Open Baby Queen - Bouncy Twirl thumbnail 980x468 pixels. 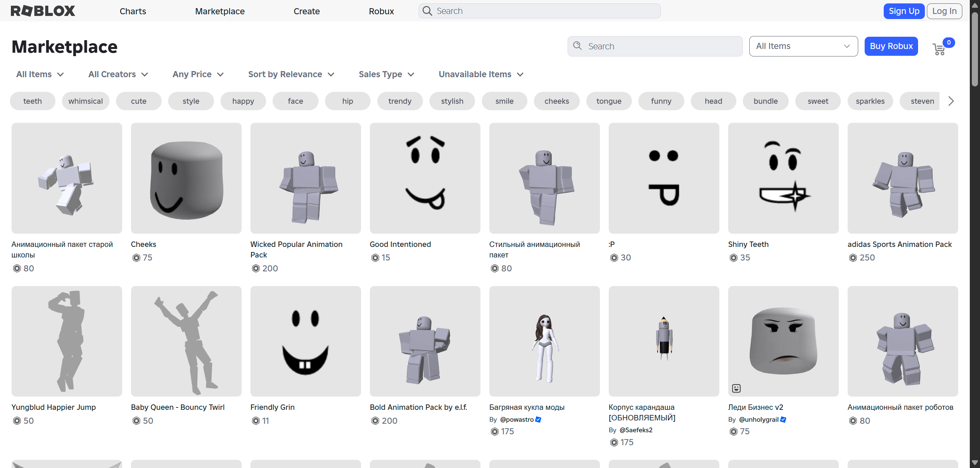pos(186,341)
